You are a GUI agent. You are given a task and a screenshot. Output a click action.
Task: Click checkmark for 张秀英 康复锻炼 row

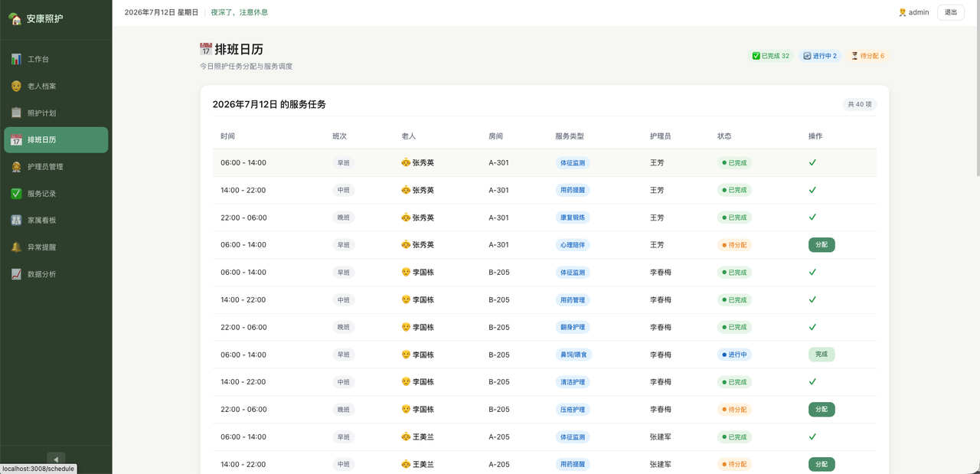(x=812, y=217)
